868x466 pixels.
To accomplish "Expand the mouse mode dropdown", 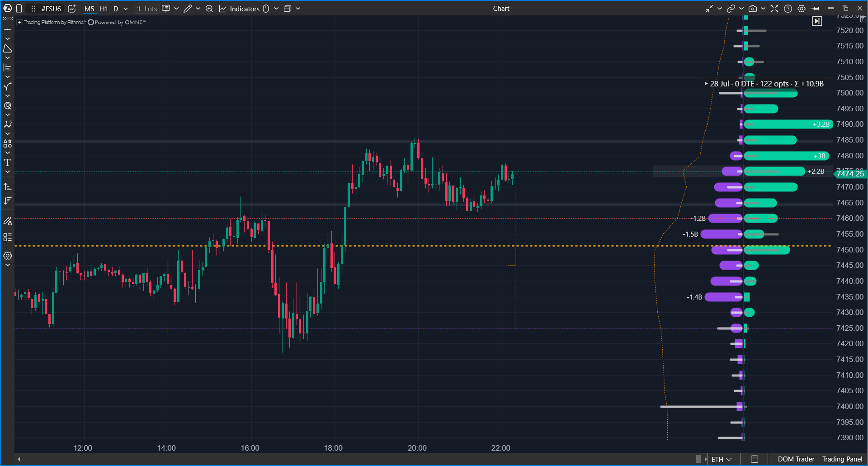I will click(276, 9).
